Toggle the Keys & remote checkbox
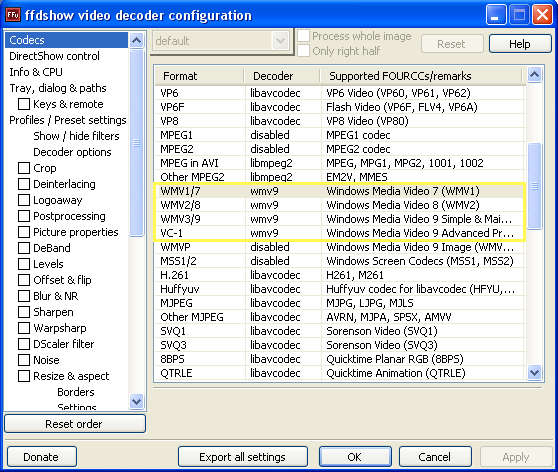Viewport: 558px width, 472px height. (24, 104)
